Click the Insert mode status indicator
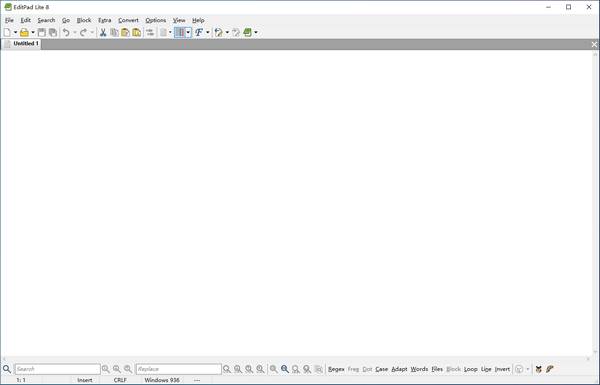Image resolution: width=600 pixels, height=385 pixels. point(85,380)
